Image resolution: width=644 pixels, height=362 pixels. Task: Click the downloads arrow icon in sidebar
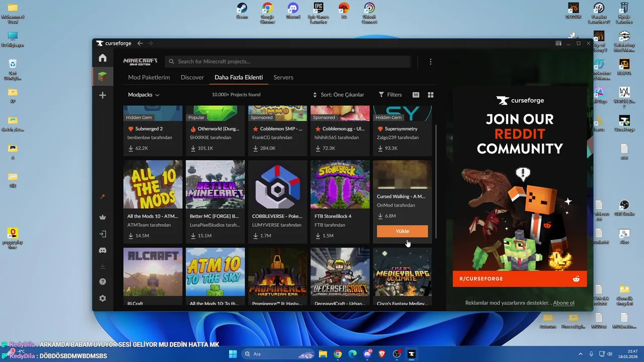103,266
